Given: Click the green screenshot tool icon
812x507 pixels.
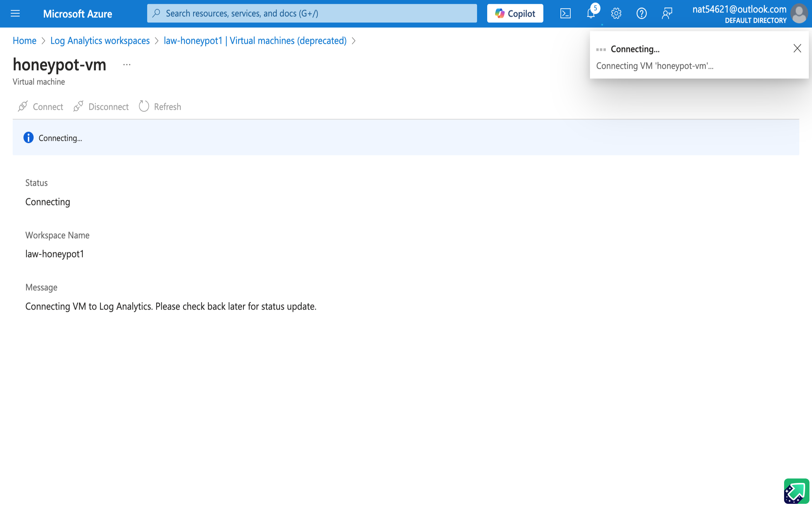Looking at the screenshot, I should click(796, 491).
